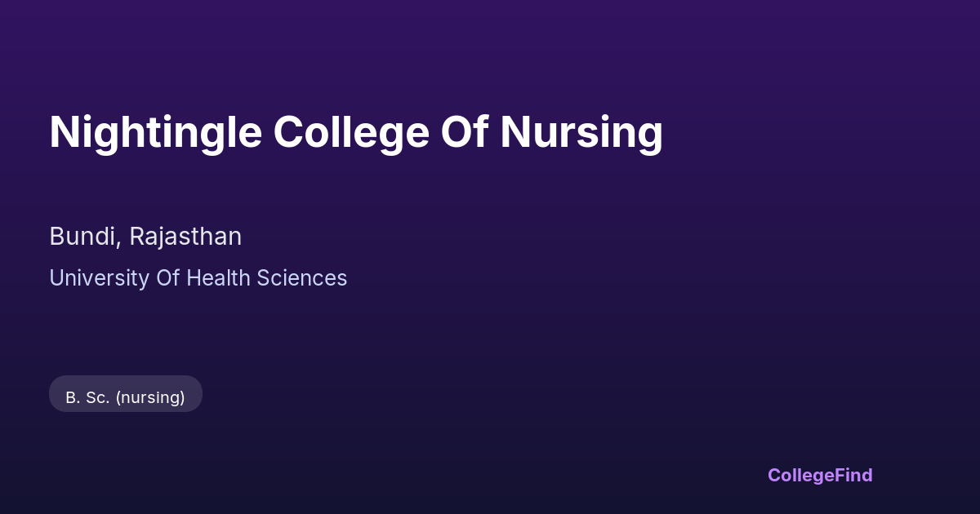
Task: Click the word College in the heading
Action: (x=351, y=132)
